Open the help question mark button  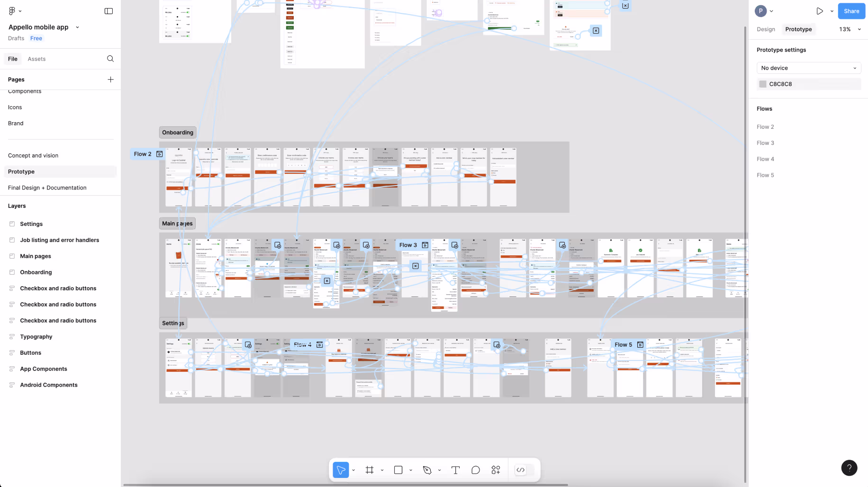pos(849,468)
